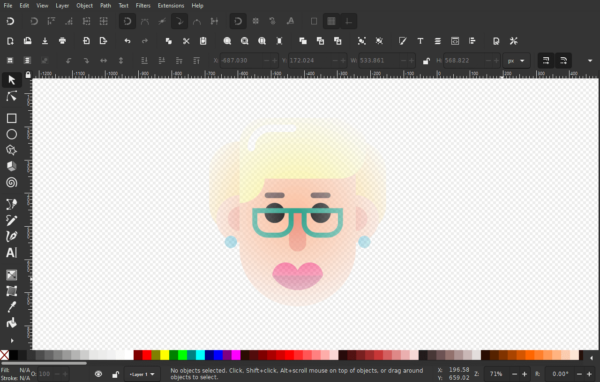Open the Edit menu
600x382 pixels.
point(24,6)
